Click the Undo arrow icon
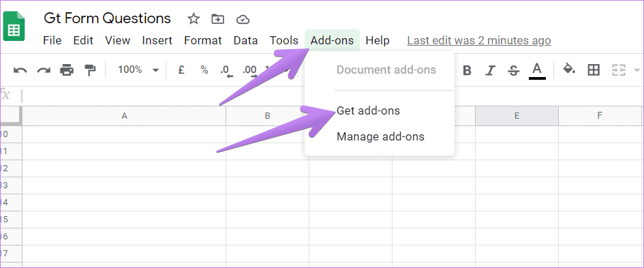Image resolution: width=644 pixels, height=268 pixels. pos(20,70)
